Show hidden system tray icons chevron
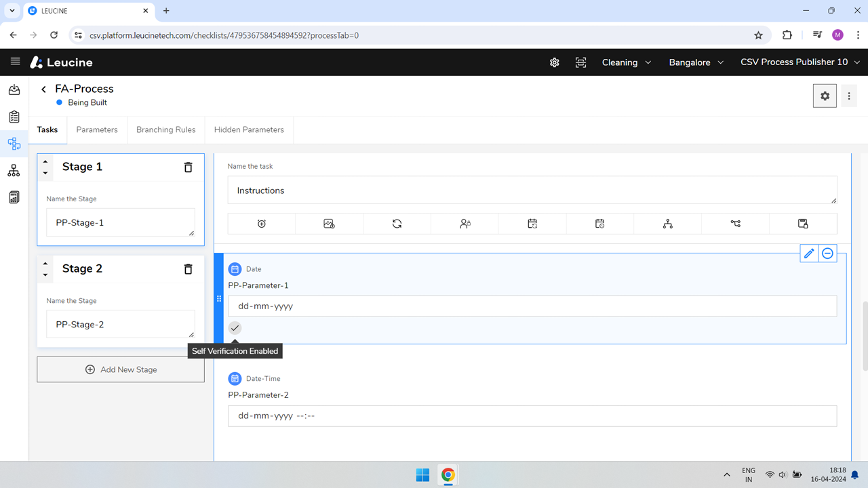The width and height of the screenshot is (868, 488). pos(727,475)
